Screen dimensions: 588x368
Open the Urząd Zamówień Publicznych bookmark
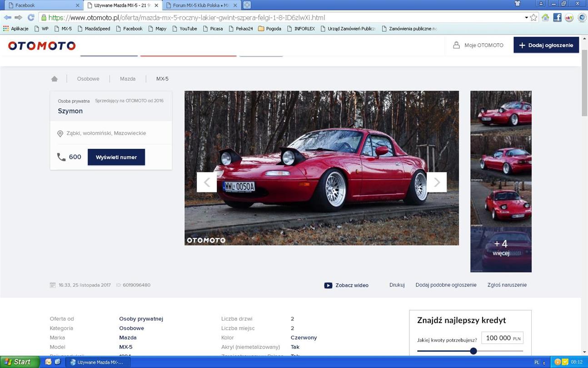tap(348, 29)
